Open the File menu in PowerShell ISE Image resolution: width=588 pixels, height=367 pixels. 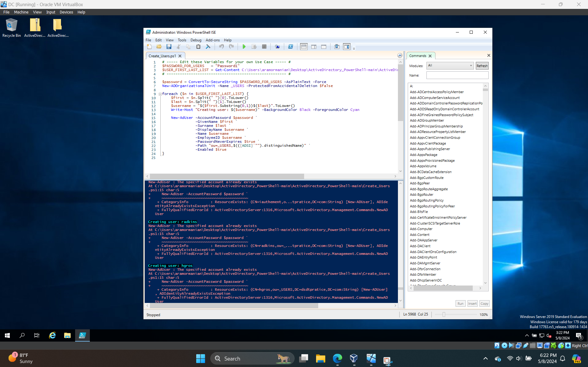pos(148,40)
